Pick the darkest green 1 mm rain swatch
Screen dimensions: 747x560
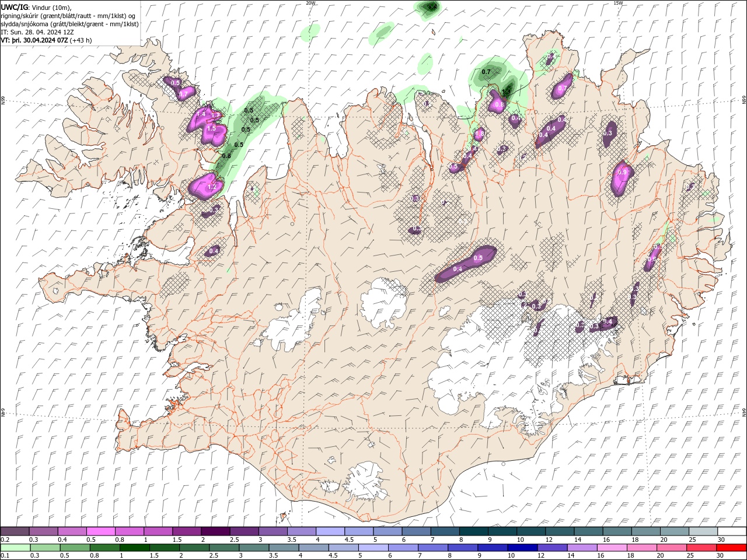click(134, 548)
